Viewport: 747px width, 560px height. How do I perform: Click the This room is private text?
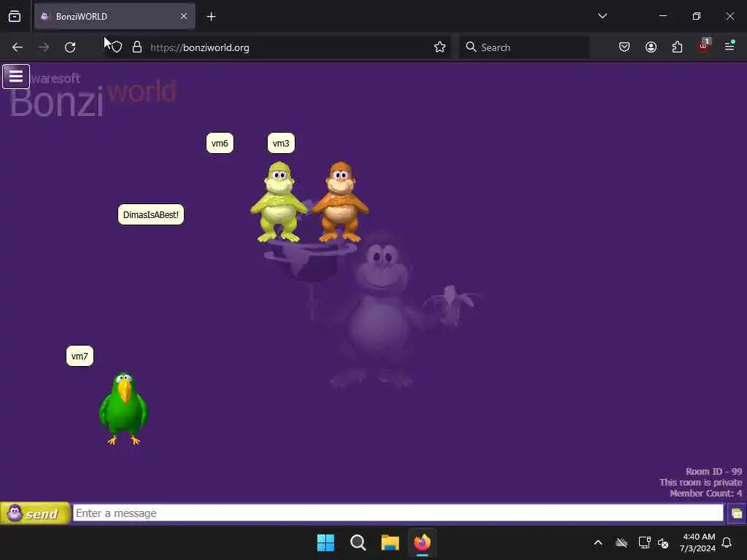click(x=701, y=483)
